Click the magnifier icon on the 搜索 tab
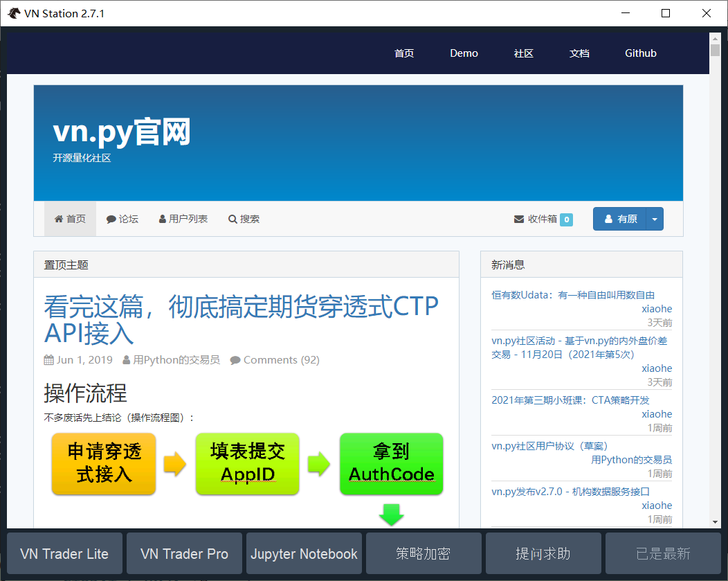The height and width of the screenshot is (581, 728). click(233, 218)
